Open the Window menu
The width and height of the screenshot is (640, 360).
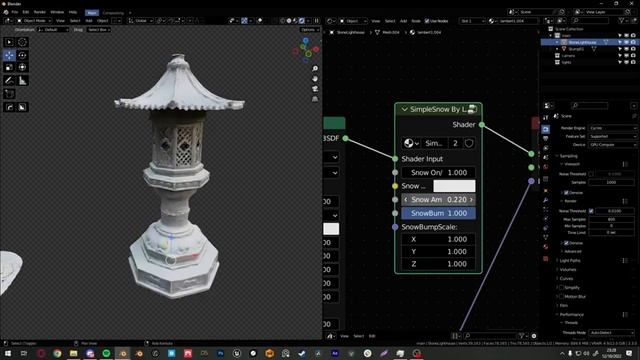coord(57,12)
